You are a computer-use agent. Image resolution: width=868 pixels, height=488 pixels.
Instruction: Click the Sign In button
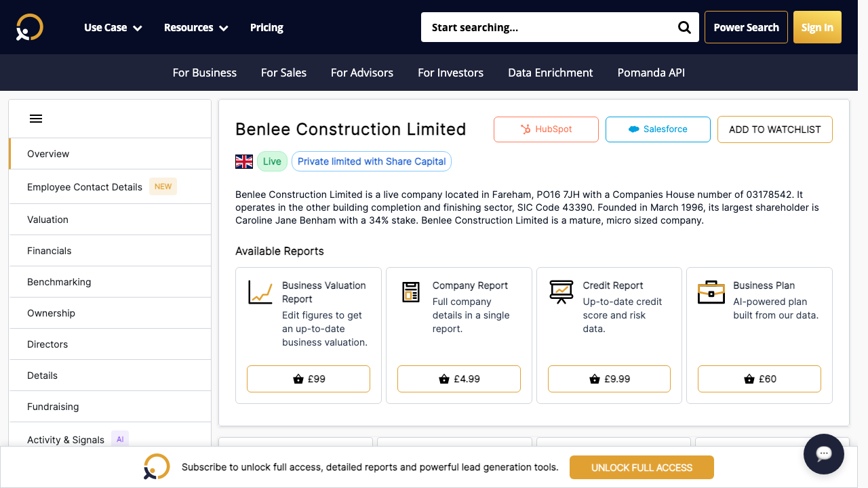coord(817,27)
